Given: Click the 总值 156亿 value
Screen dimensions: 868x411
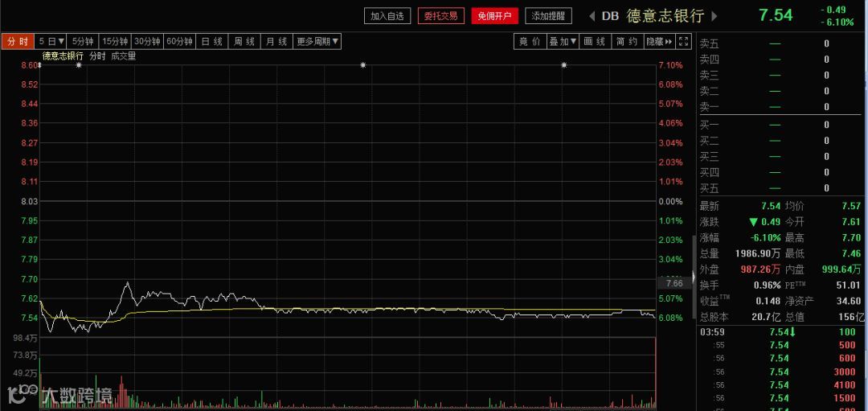Looking at the screenshot, I should tap(851, 318).
